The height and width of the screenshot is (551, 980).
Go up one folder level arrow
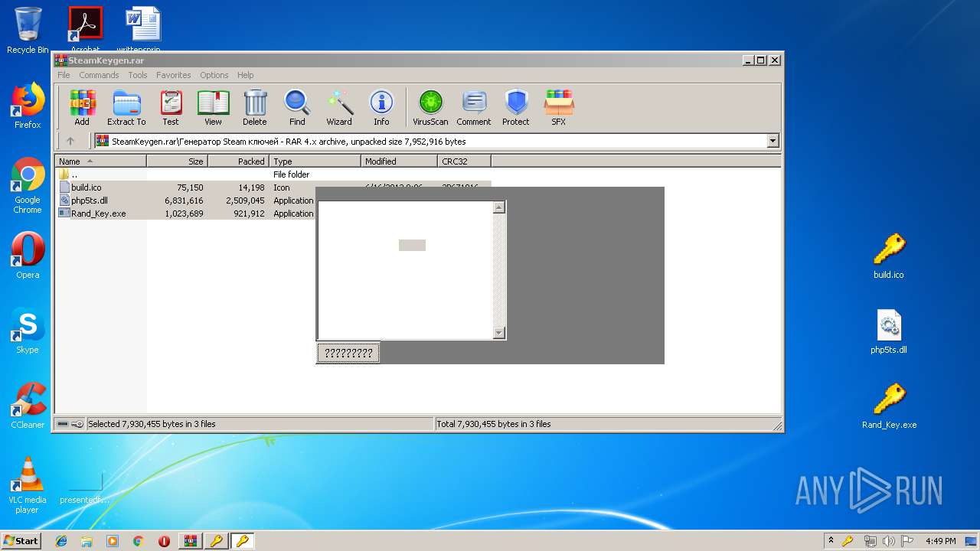tap(70, 141)
